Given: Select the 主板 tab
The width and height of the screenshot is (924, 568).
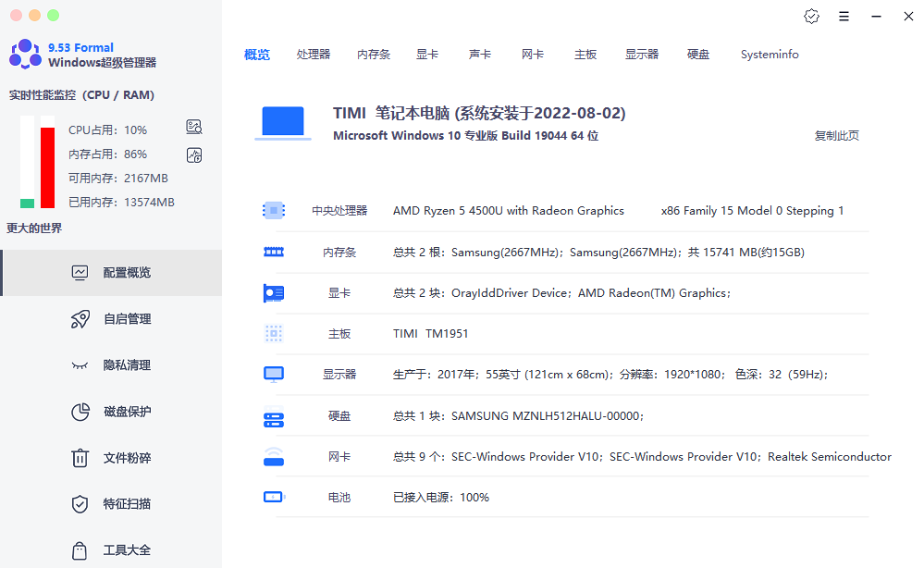Looking at the screenshot, I should 585,55.
